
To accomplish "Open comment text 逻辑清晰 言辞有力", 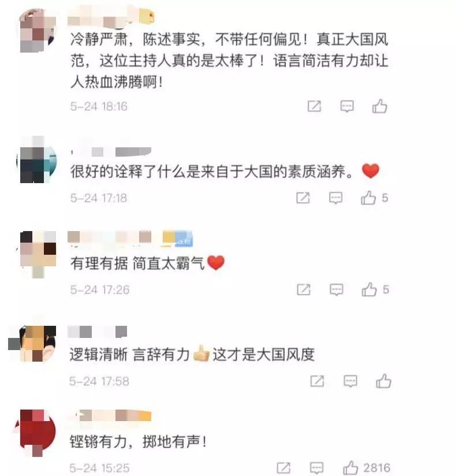I will (129, 354).
